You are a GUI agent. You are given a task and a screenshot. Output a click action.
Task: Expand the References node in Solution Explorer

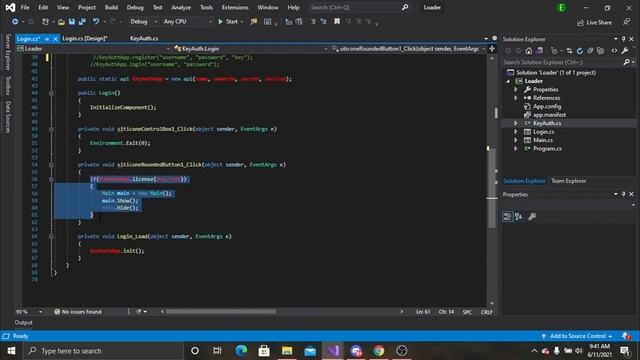tap(516, 98)
